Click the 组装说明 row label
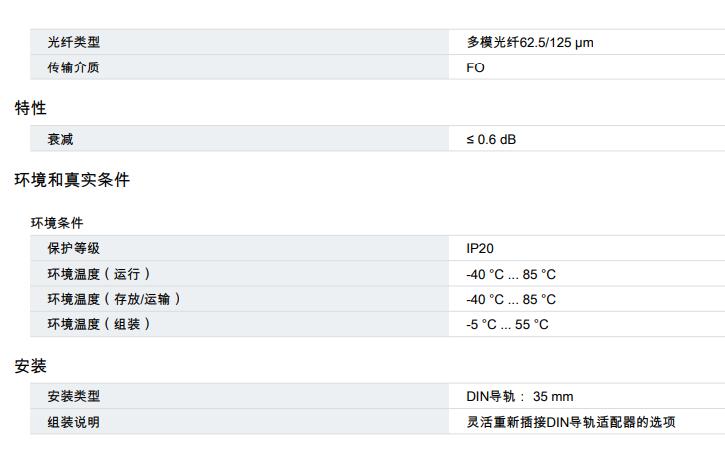725x471 pixels. (x=74, y=421)
